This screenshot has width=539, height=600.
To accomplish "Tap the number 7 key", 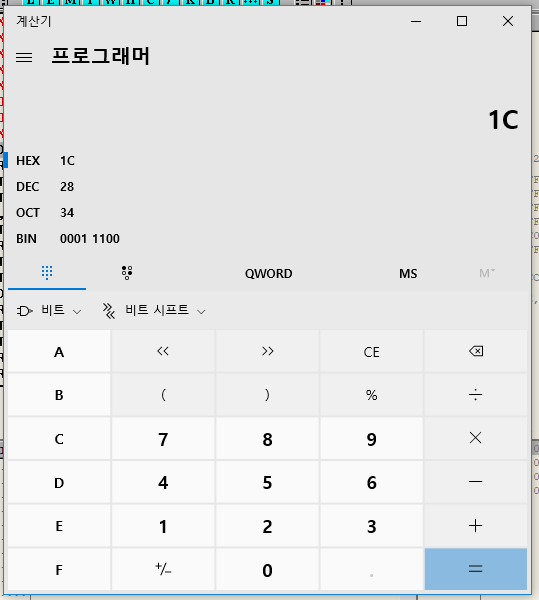I will tap(163, 439).
